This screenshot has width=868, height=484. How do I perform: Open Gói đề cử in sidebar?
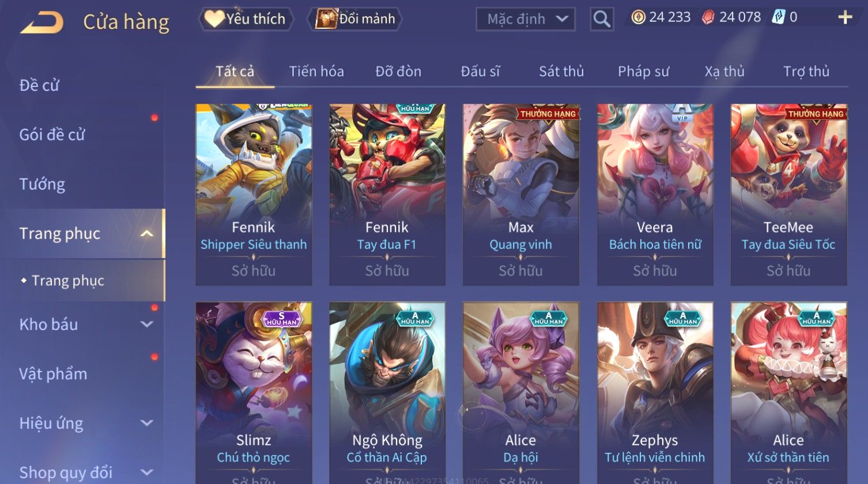click(x=52, y=135)
